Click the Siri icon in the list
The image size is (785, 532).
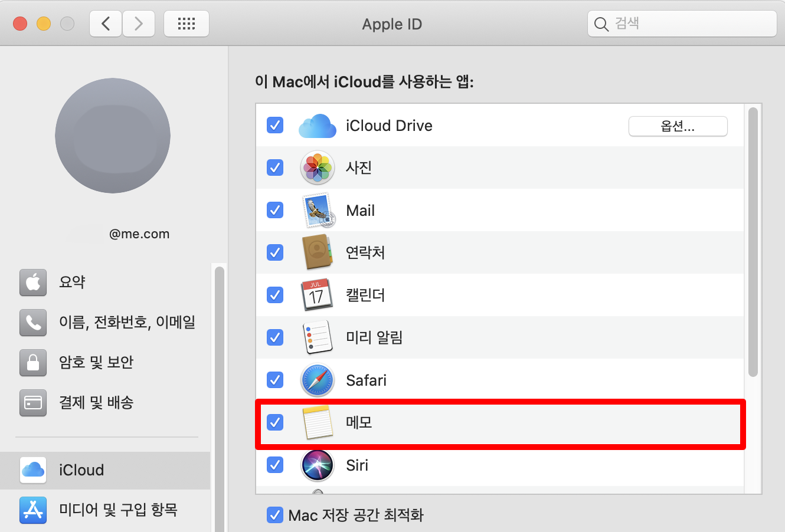pyautogui.click(x=318, y=465)
